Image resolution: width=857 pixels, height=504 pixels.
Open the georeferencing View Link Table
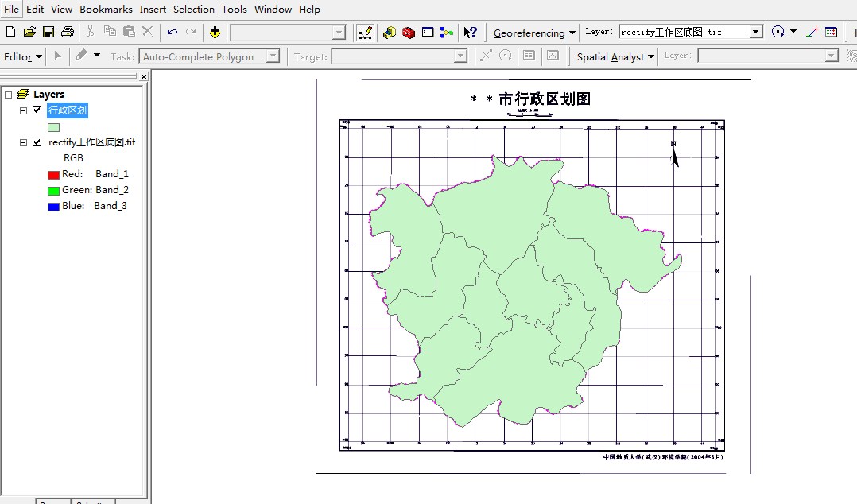831,32
